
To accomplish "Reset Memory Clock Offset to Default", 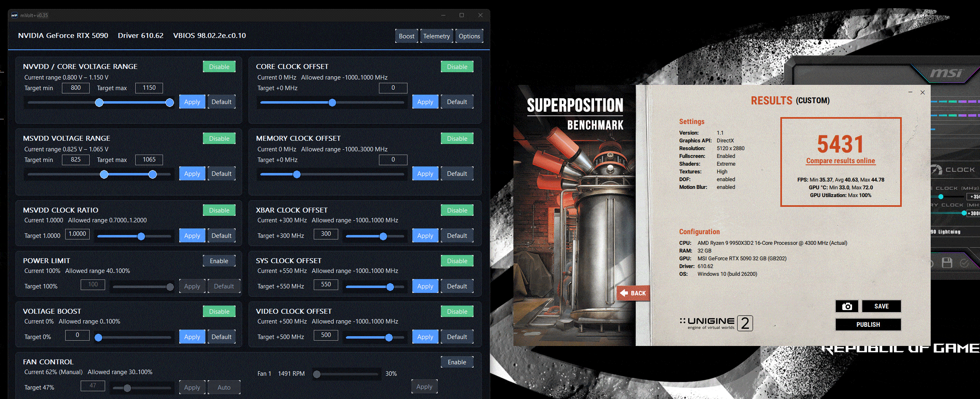I will click(x=457, y=174).
